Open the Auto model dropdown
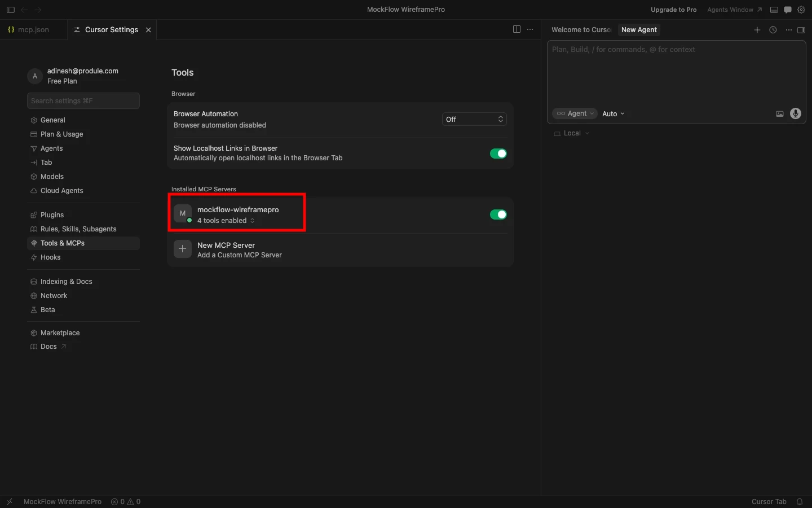 pos(614,114)
